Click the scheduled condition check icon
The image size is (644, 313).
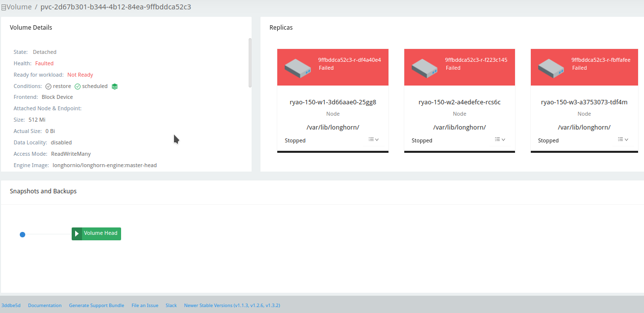[78, 87]
